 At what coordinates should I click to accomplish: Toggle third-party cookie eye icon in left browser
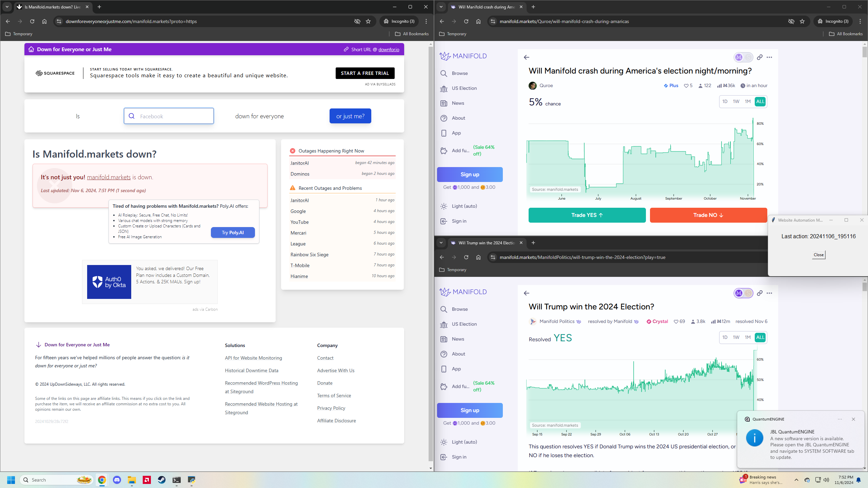[x=357, y=21]
